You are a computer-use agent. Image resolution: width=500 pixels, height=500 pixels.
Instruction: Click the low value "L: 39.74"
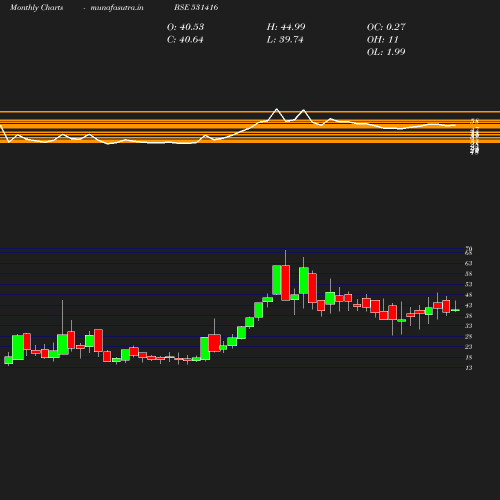[285, 40]
